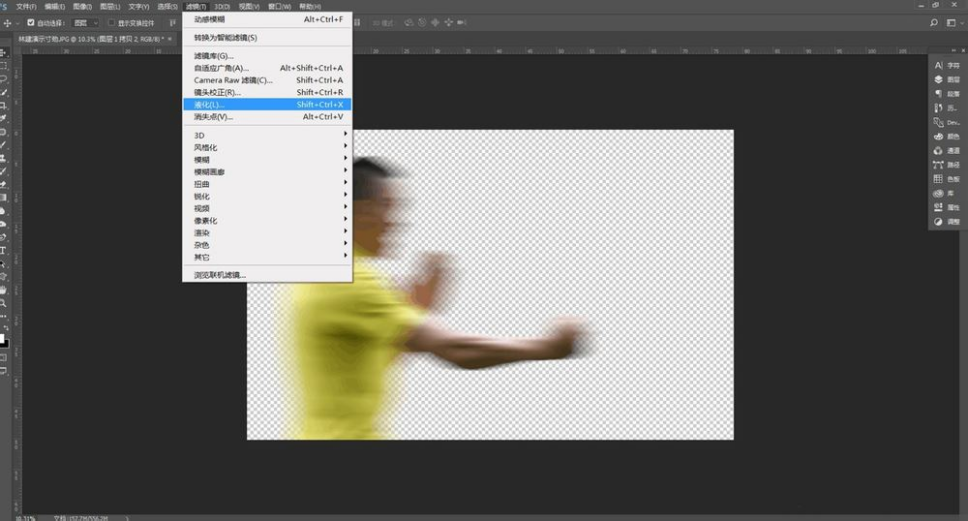Toggle the 自动选择 (Auto-Select) checkbox
This screenshot has width=968, height=521.
coord(31,22)
